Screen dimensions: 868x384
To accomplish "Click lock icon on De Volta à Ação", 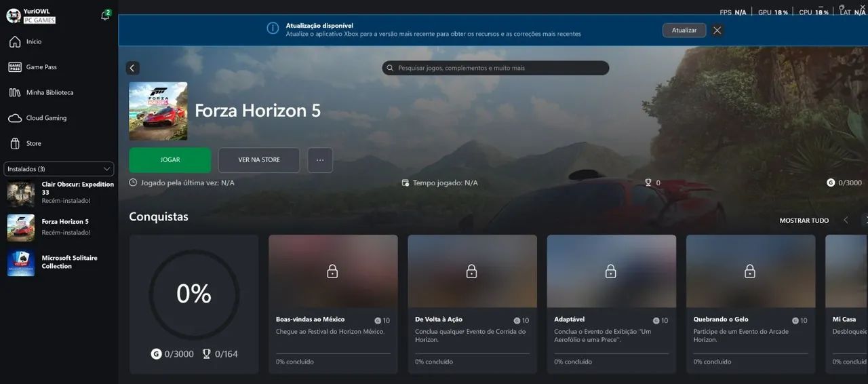I will point(472,271).
